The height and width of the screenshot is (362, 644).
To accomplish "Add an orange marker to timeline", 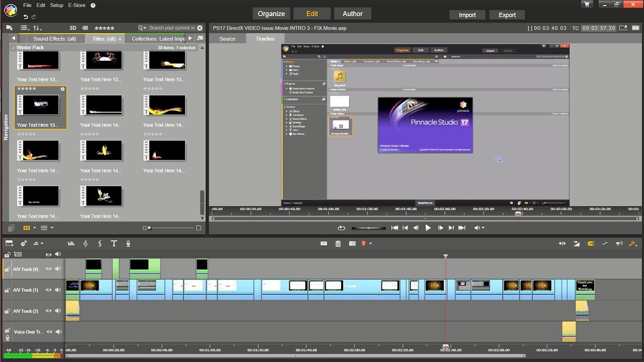I will [363, 243].
